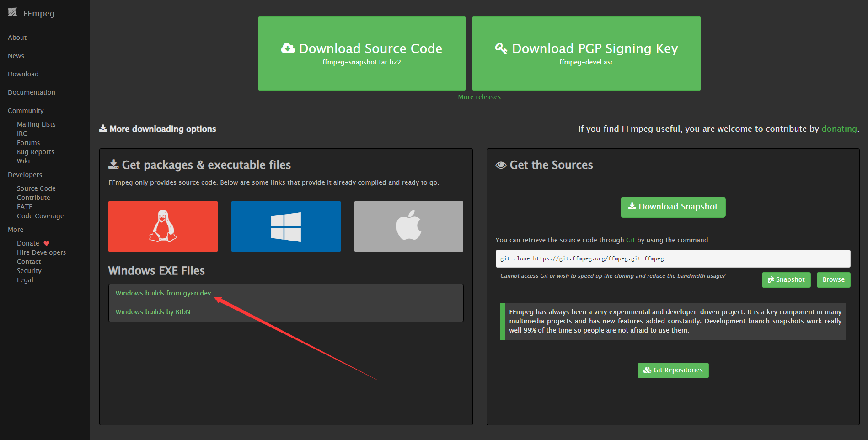Click Download PGP Signing Key button
The image size is (868, 440).
click(586, 54)
